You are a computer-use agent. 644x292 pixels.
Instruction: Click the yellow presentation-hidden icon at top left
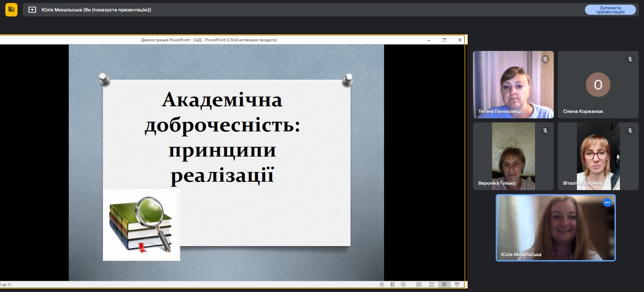click(11, 10)
